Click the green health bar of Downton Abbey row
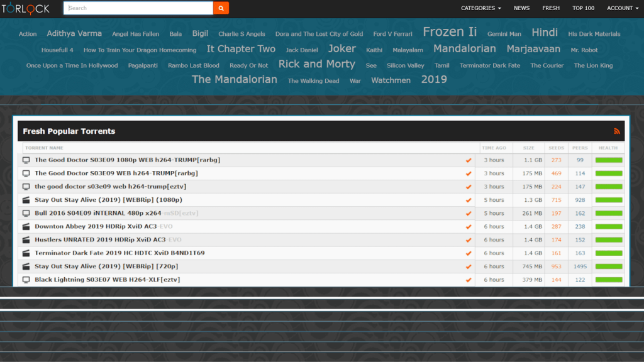The width and height of the screenshot is (644, 362). pos(609,226)
